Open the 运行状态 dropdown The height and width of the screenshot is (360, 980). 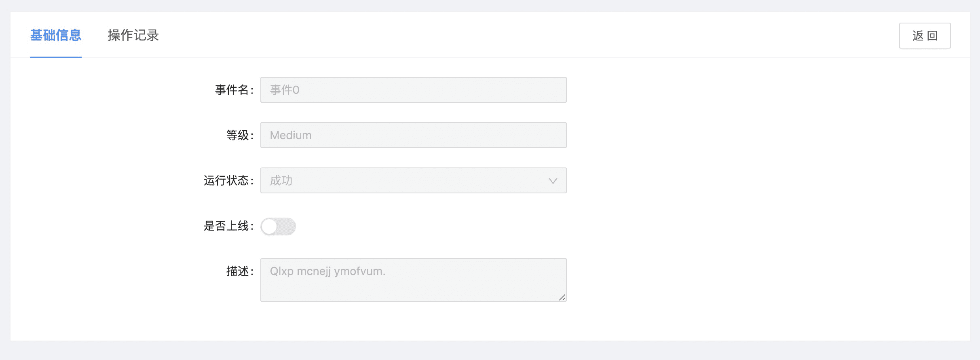coord(413,180)
